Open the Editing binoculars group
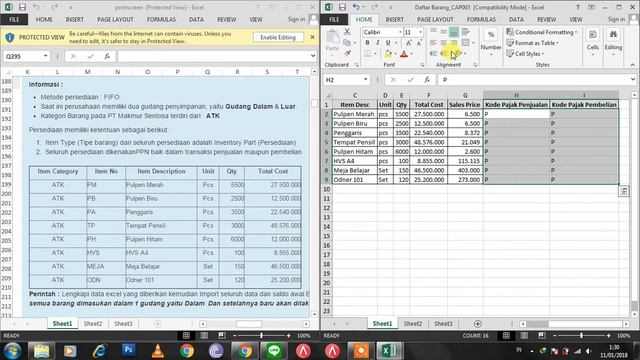This screenshot has width=640, height=360. point(613,41)
